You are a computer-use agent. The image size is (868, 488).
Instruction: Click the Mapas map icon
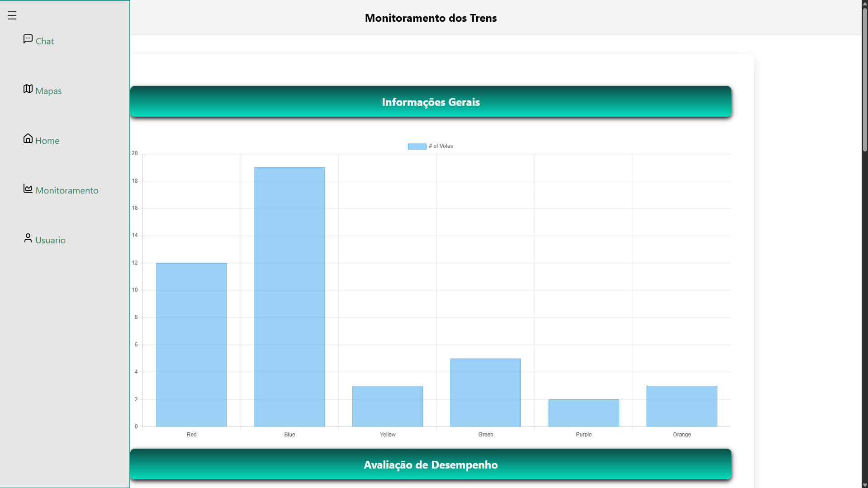click(28, 89)
